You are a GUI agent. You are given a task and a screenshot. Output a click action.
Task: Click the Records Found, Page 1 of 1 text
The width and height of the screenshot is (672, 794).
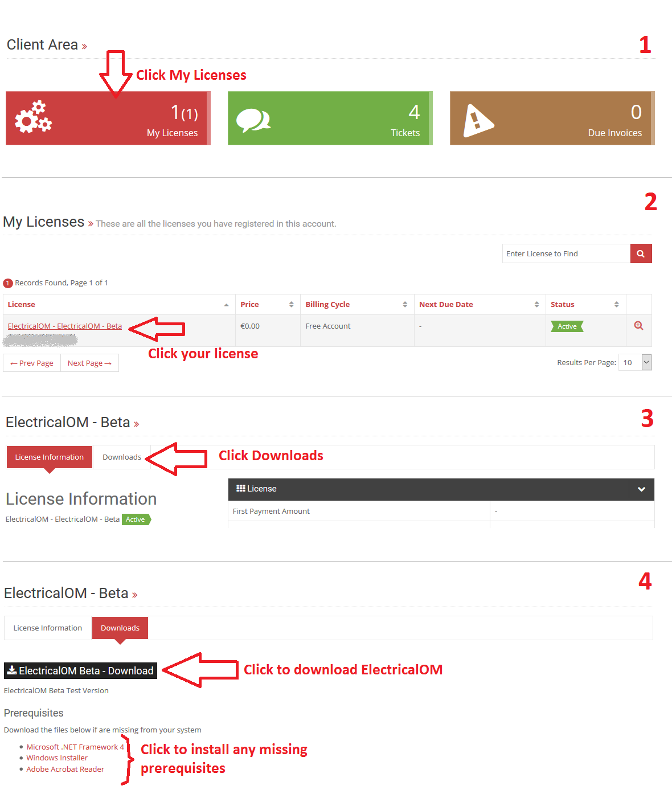coord(62,283)
